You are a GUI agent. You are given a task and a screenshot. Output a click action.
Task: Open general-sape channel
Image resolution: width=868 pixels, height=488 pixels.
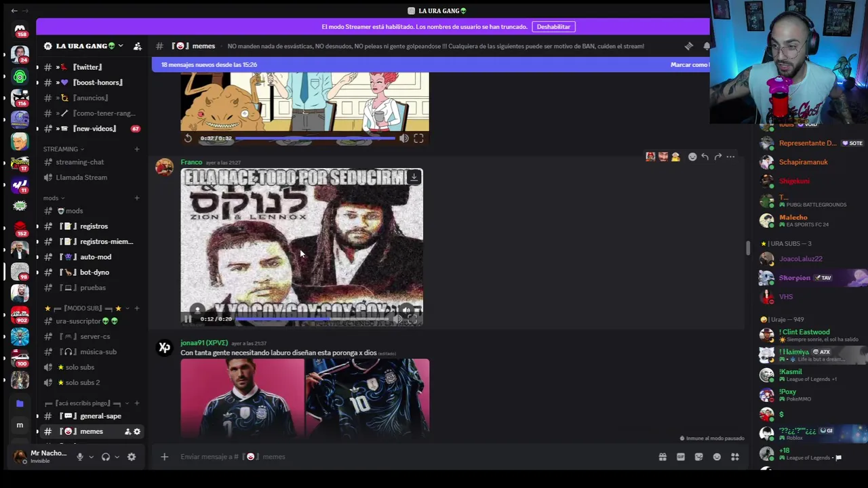click(90, 416)
